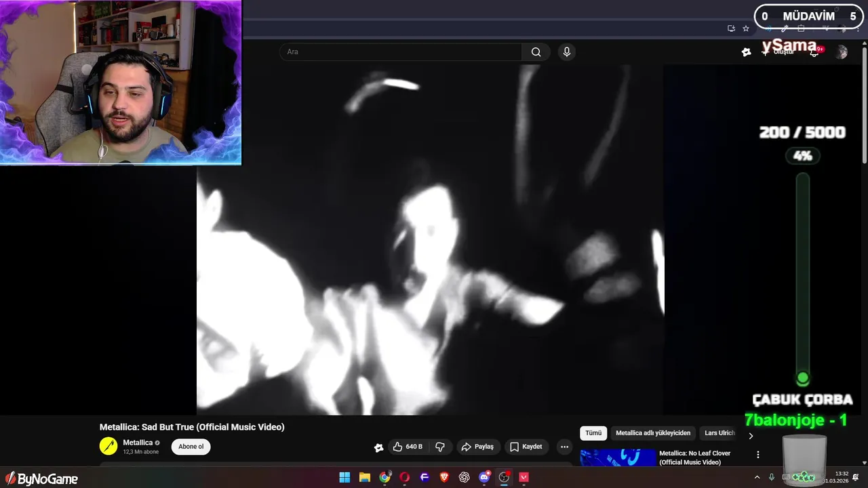Open Opera browser from taskbar
This screenshot has height=488, width=868.
point(405,477)
